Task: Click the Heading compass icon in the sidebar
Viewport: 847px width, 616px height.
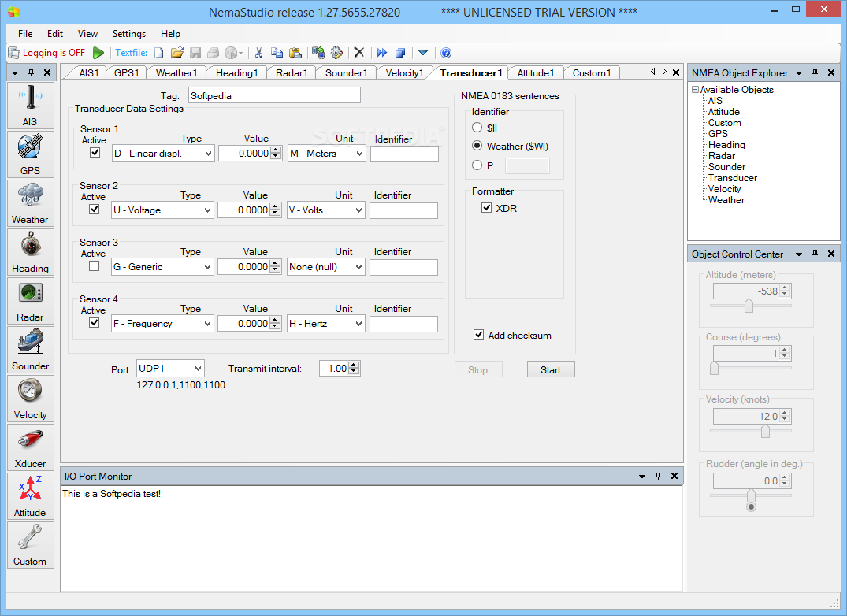Action: tap(30, 252)
